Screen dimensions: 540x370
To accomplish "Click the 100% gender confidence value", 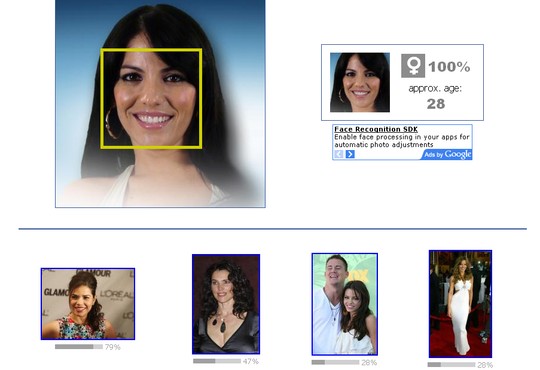I will pyautogui.click(x=449, y=66).
